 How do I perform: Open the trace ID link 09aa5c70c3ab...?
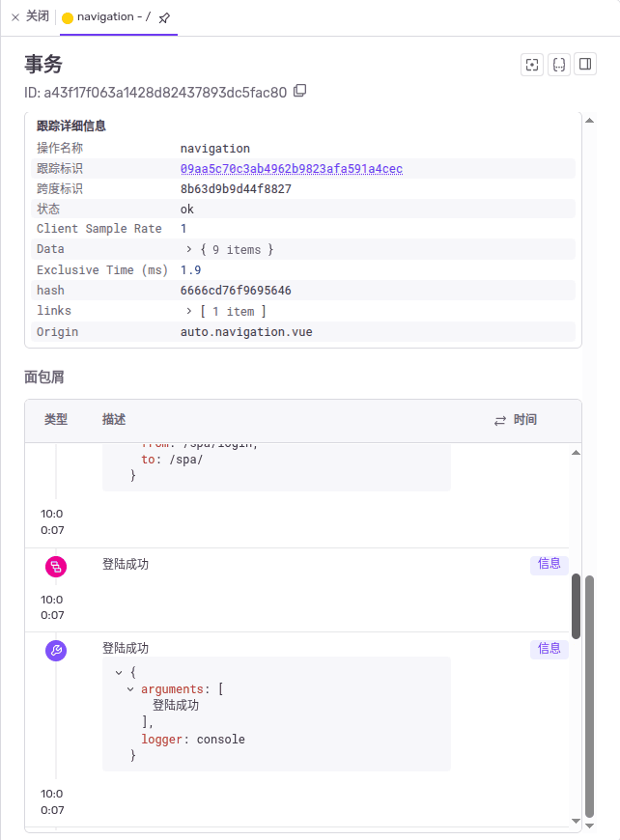[x=291, y=169]
